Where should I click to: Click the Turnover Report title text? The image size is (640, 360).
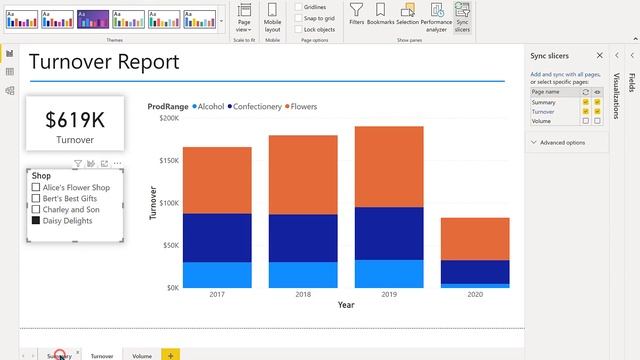click(x=104, y=62)
